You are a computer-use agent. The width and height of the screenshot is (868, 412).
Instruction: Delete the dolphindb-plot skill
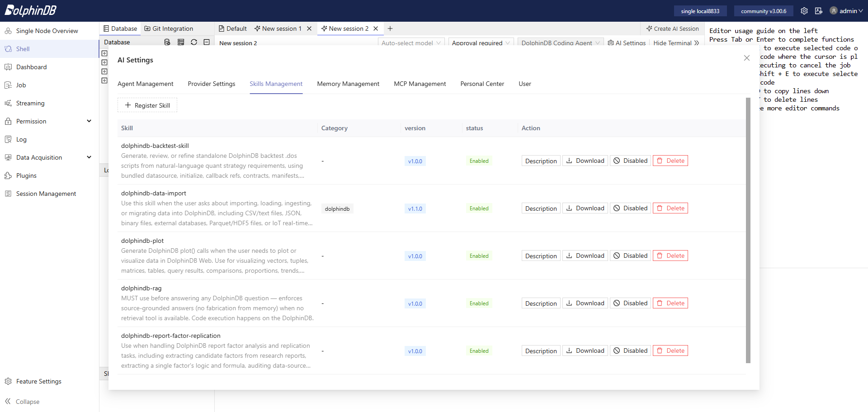[670, 256]
